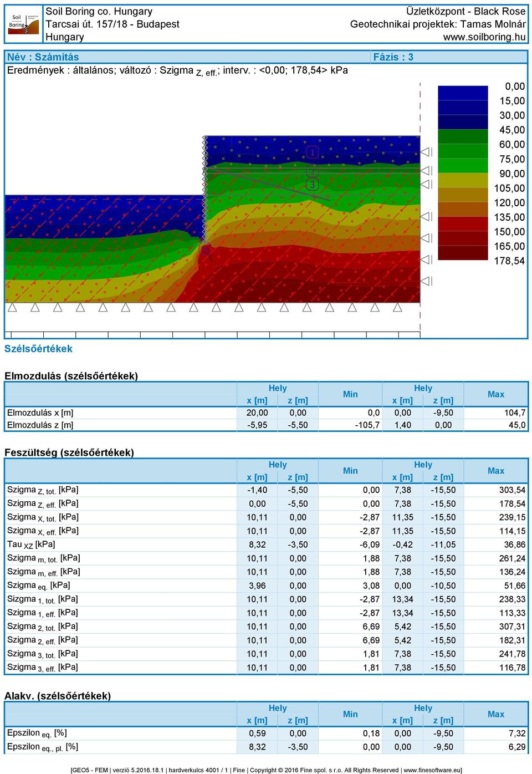This screenshot has width=532, height=774.
Task: Click Szigma X, tot. max value 239,15
Action: [512, 517]
